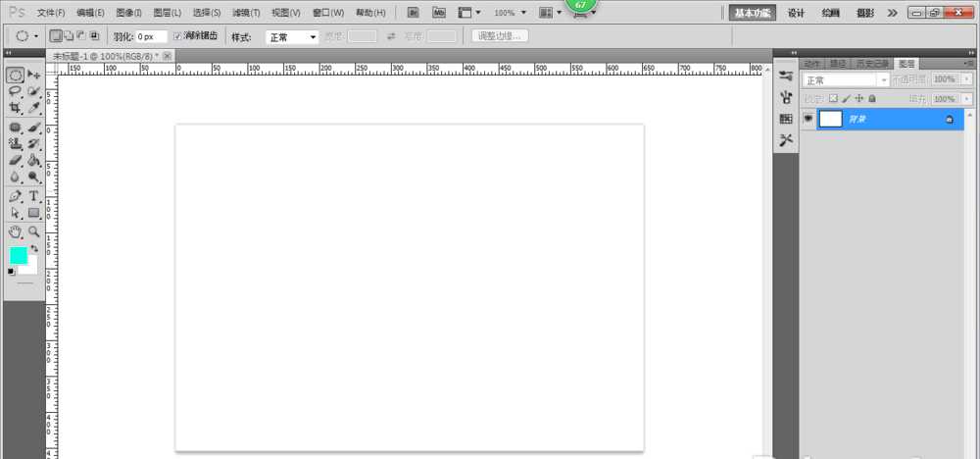The height and width of the screenshot is (459, 980).
Task: Launch Bridge with the Br icon
Action: tap(414, 12)
